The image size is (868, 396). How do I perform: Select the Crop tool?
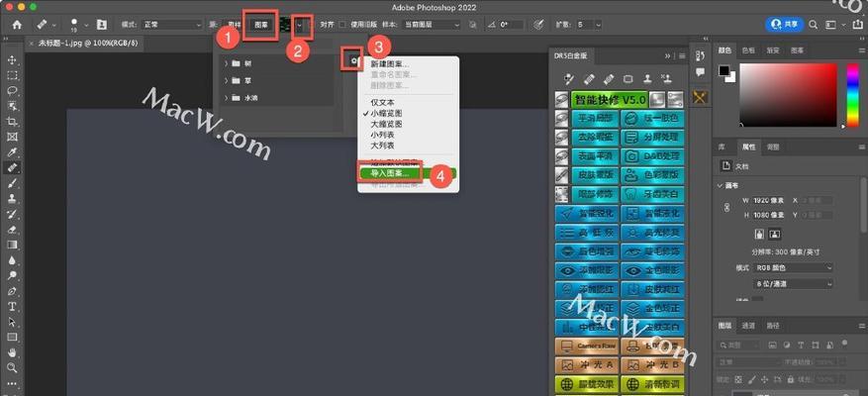point(12,122)
